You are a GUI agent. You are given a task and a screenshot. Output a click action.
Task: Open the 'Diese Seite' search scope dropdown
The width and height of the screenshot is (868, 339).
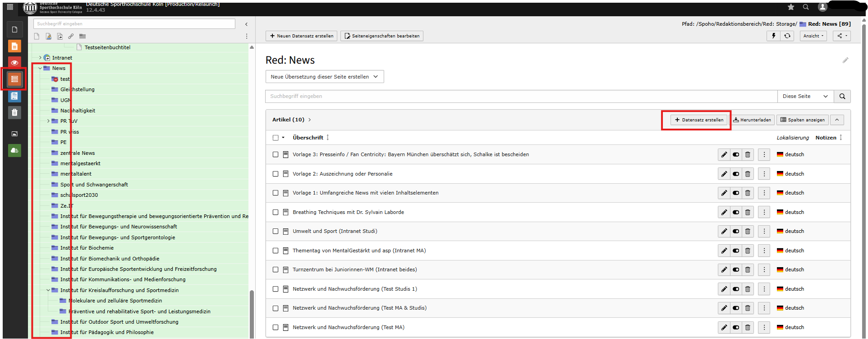pos(805,96)
